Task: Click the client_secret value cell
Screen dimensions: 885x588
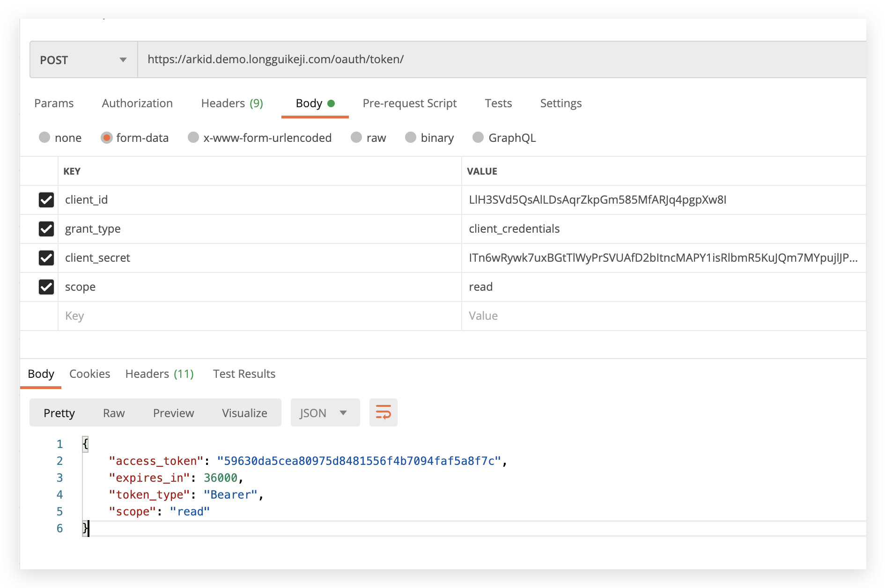Action: pyautogui.click(x=663, y=258)
